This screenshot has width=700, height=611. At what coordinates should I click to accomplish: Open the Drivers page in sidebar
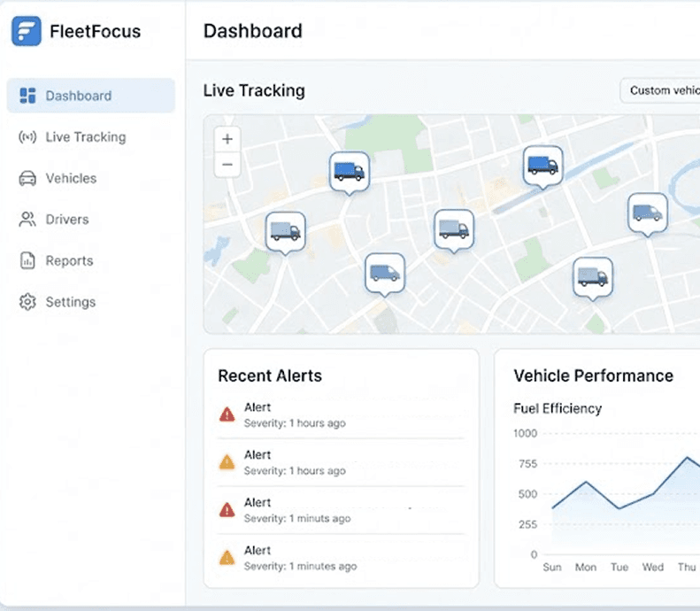(x=66, y=220)
